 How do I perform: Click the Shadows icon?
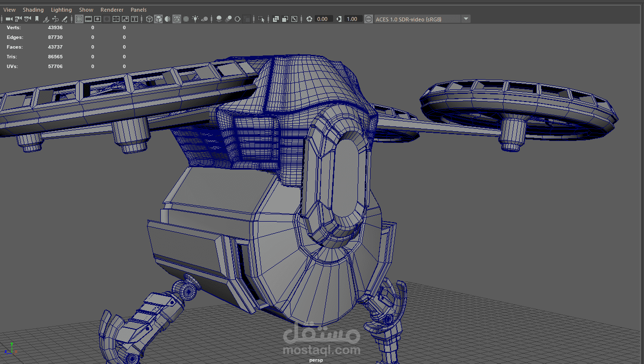pyautogui.click(x=204, y=19)
